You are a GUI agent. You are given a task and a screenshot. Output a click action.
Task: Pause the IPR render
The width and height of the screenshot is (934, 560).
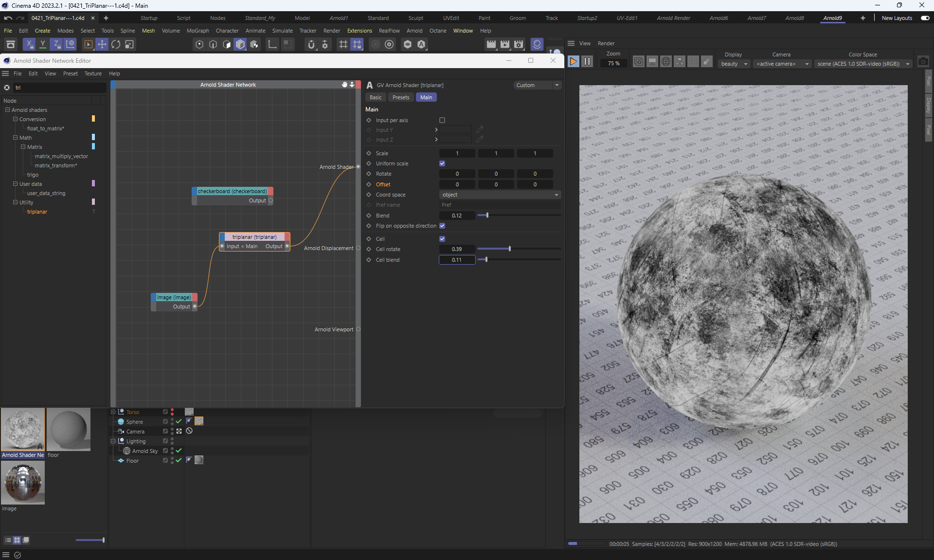tap(587, 61)
